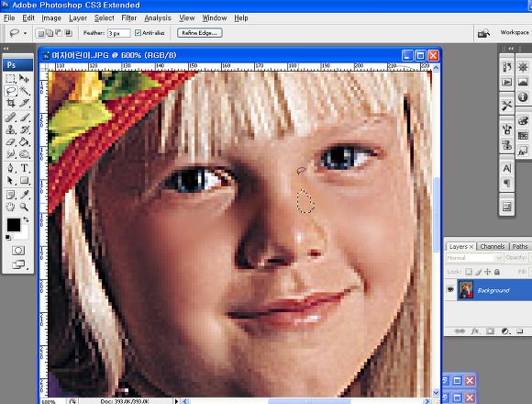
Task: Click the foreground color swatch (black)
Action: (14, 225)
